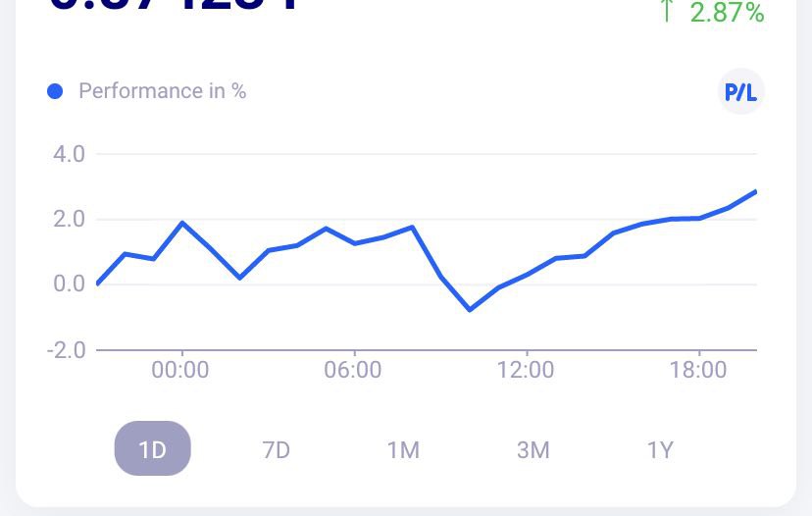The width and height of the screenshot is (812, 516).
Task: Click the 12:00 time axis label
Action: click(x=526, y=370)
